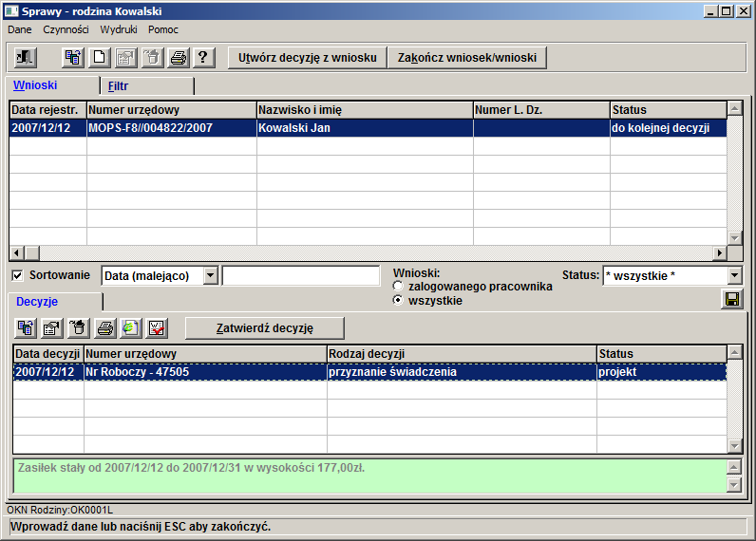The image size is (756, 541).
Task: Open the Dane menu
Action: pos(20,29)
